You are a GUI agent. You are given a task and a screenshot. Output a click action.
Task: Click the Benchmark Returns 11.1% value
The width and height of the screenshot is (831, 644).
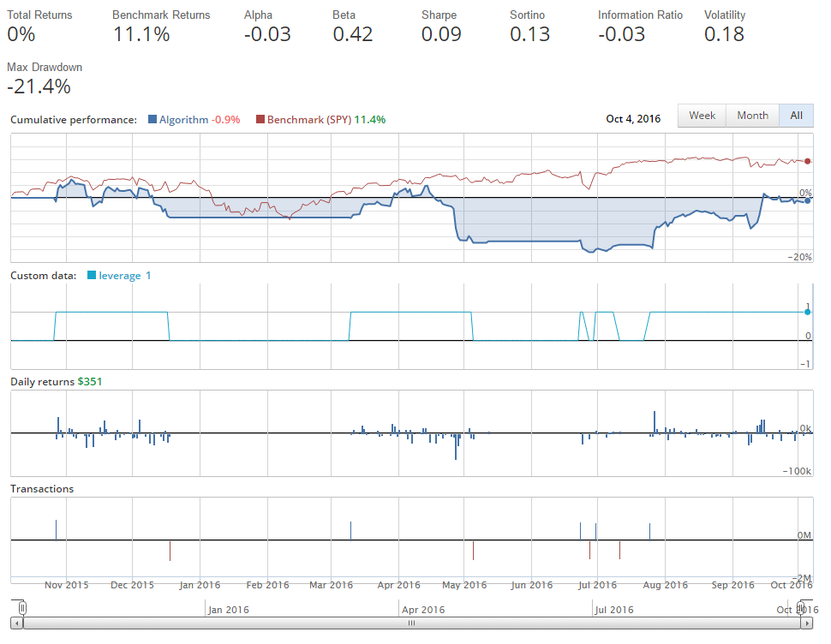click(141, 34)
